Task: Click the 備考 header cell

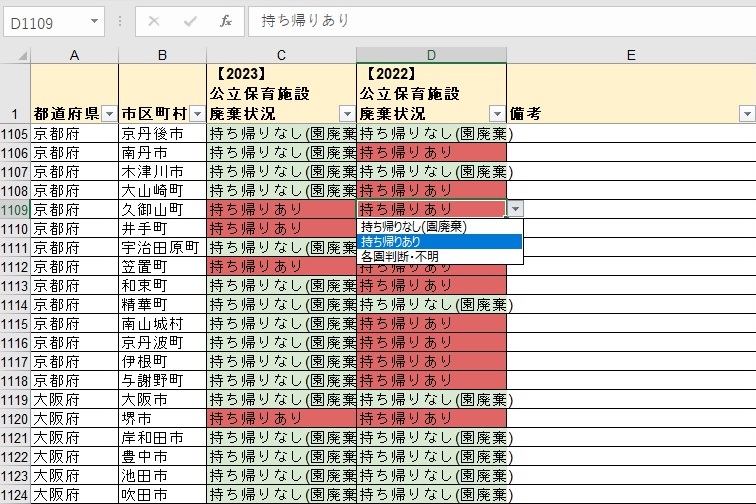Action: pyautogui.click(x=631, y=94)
